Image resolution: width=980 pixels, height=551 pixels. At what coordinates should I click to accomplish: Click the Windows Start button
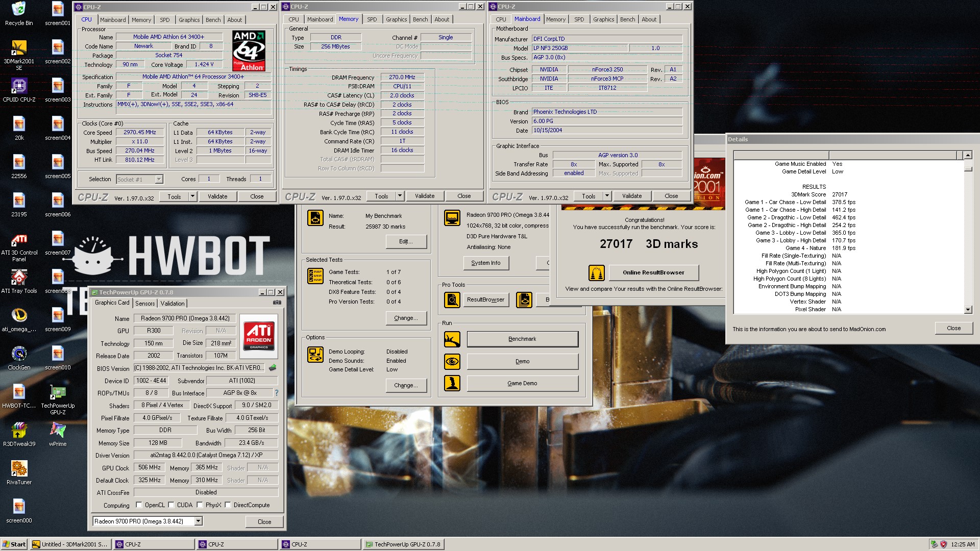14,544
